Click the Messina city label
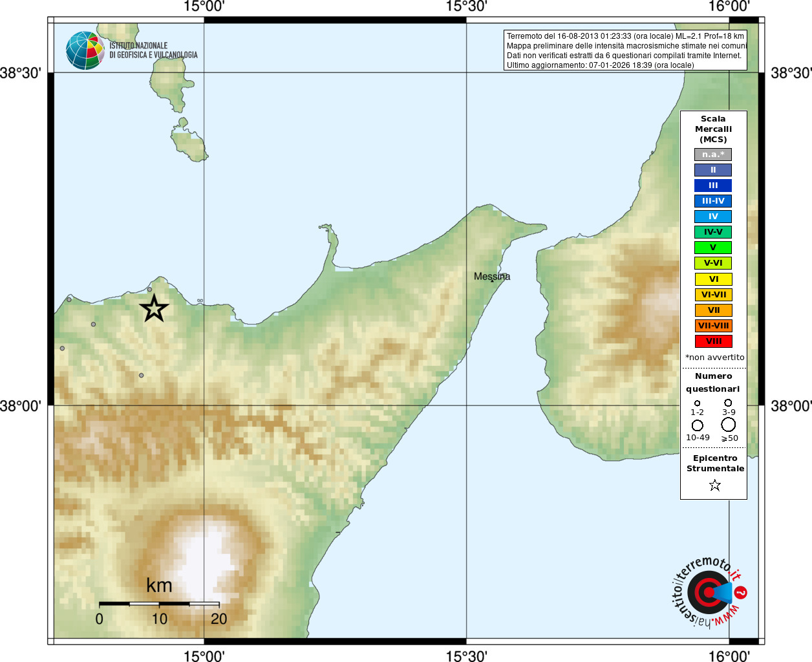The height and width of the screenshot is (662, 812). coord(492,276)
